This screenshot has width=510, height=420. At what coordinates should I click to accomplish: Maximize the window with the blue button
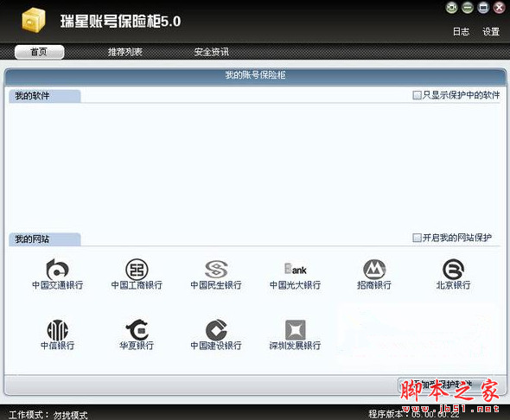coord(483,8)
